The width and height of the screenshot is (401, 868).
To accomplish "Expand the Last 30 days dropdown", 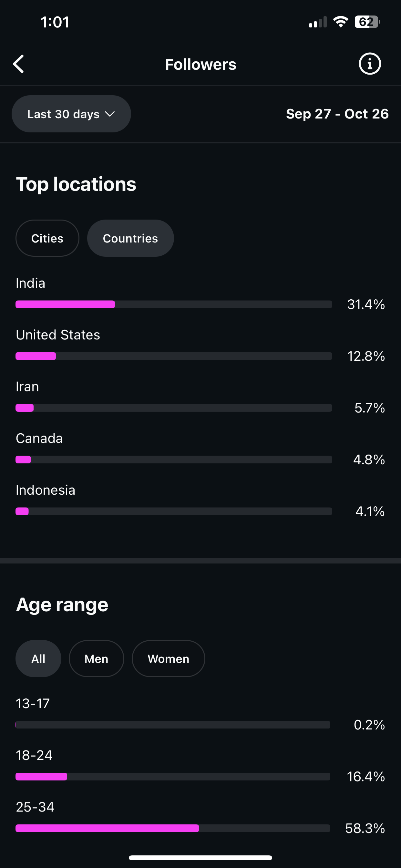I will [x=71, y=114].
